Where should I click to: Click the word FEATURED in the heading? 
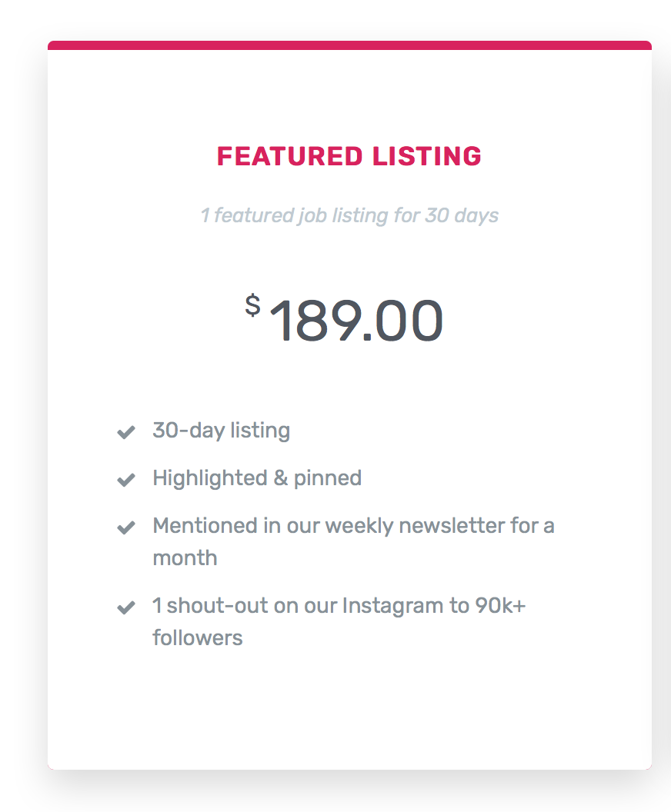(x=289, y=156)
